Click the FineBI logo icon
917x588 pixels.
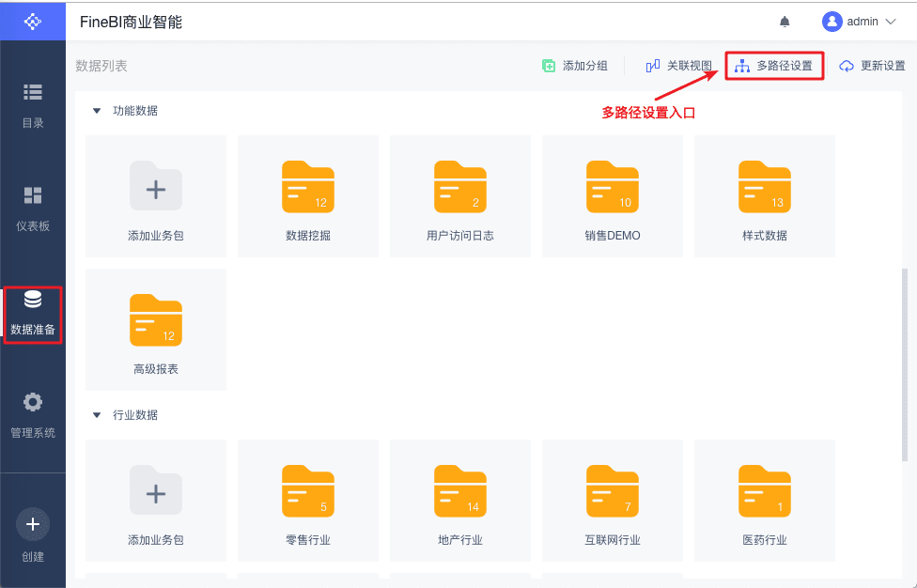click(x=33, y=22)
